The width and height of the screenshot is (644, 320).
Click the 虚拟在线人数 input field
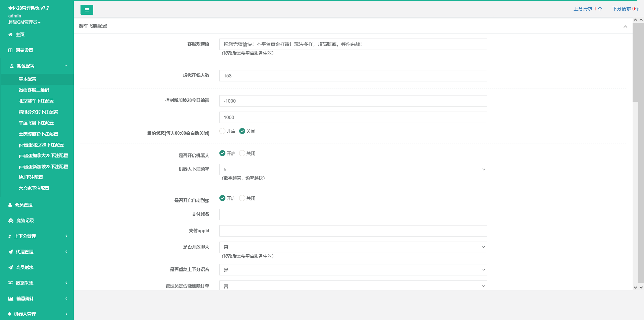(x=353, y=76)
